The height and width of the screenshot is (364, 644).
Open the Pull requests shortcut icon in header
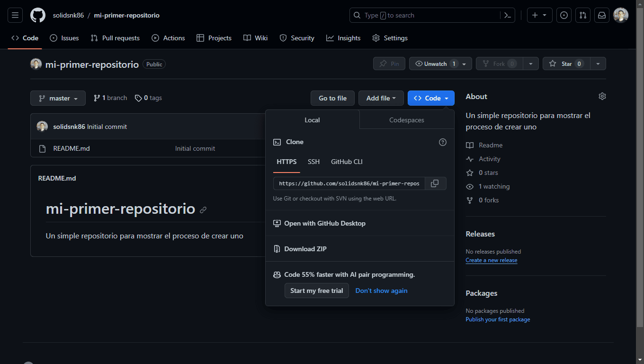[583, 15]
